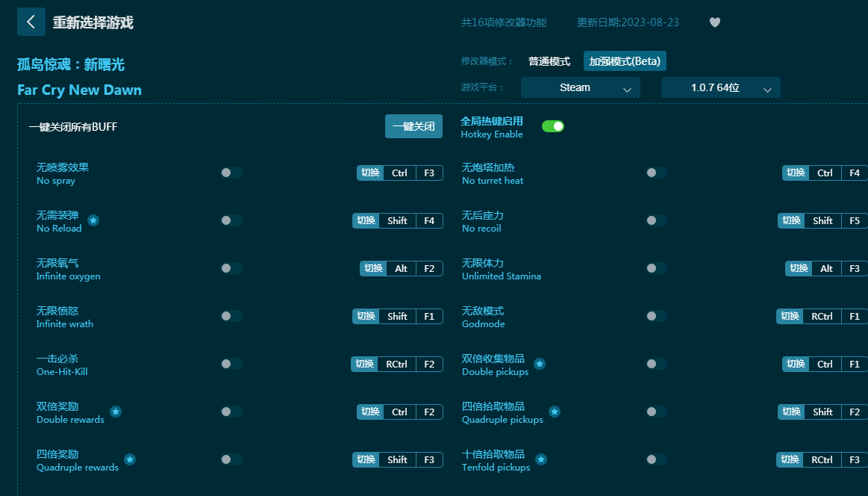Click 更新日期:2023-08-23 text
This screenshot has height=496, width=868.
click(628, 22)
